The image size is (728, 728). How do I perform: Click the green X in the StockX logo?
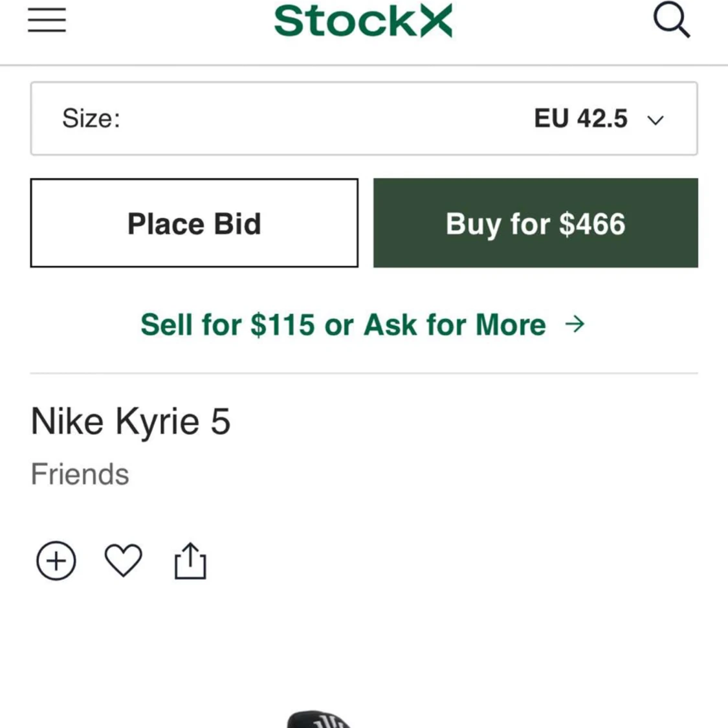(x=436, y=21)
